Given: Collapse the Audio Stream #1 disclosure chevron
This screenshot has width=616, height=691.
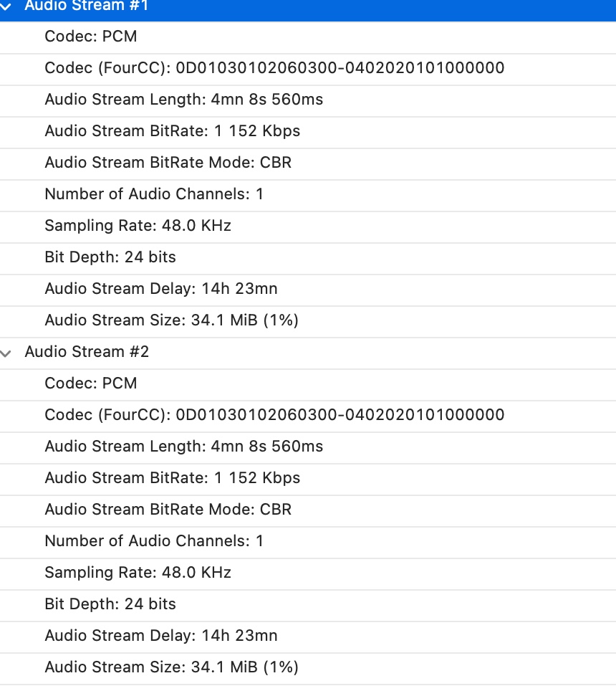Looking at the screenshot, I should pos(6,6).
